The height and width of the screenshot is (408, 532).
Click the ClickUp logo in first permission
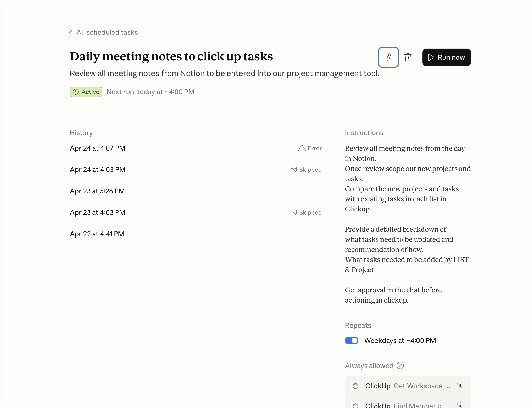[355, 386]
